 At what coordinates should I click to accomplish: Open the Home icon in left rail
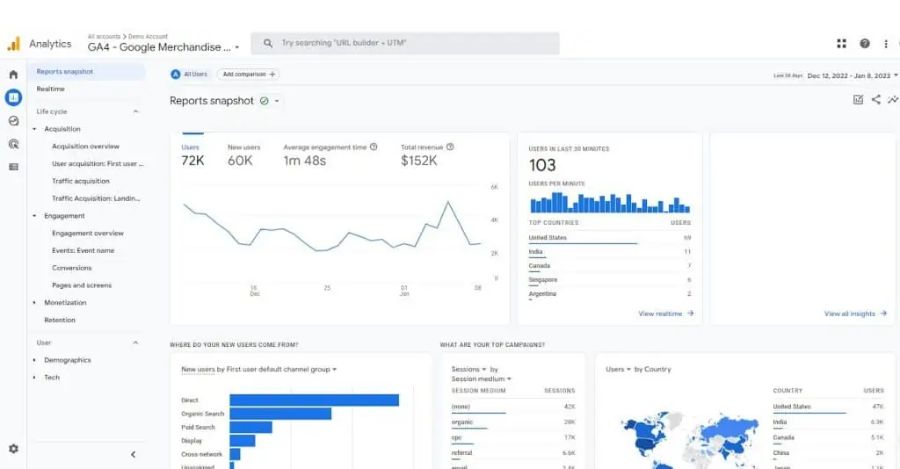point(13,75)
